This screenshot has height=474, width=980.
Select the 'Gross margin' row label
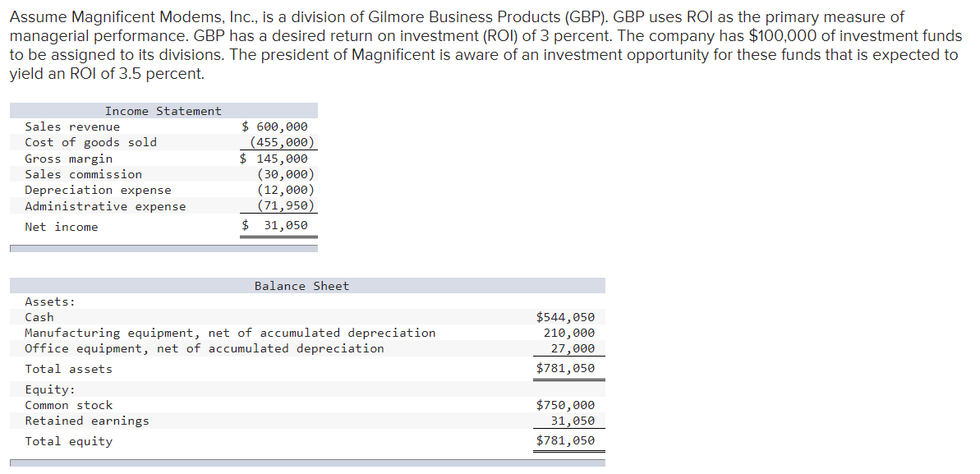click(69, 159)
